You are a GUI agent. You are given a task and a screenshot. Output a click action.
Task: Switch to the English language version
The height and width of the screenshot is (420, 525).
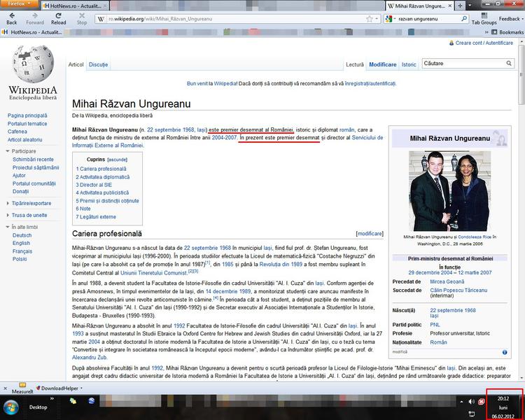(21, 243)
